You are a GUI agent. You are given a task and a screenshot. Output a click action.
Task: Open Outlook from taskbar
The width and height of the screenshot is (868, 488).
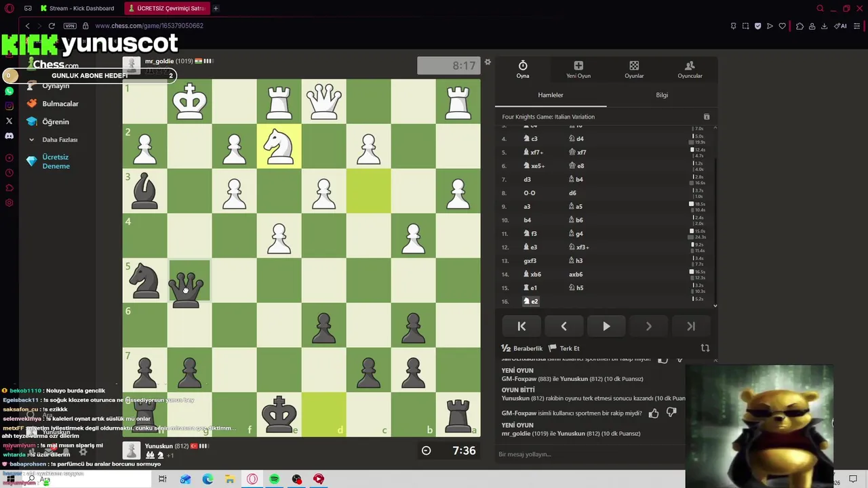pyautogui.click(x=185, y=479)
